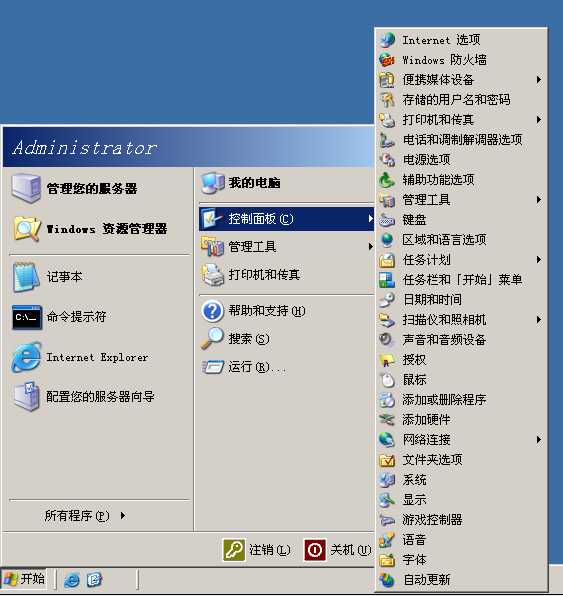The image size is (563, 596).
Task: Open the 区域和语言选项 globe icon
Action: tap(387, 239)
